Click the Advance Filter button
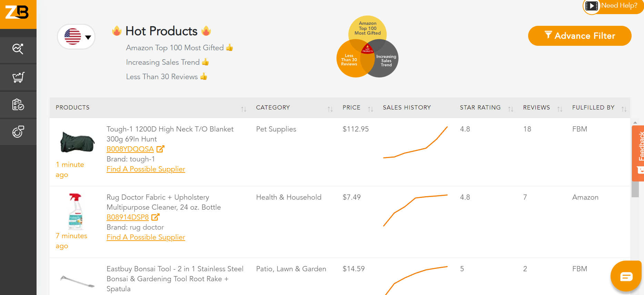644x295 pixels. point(580,36)
